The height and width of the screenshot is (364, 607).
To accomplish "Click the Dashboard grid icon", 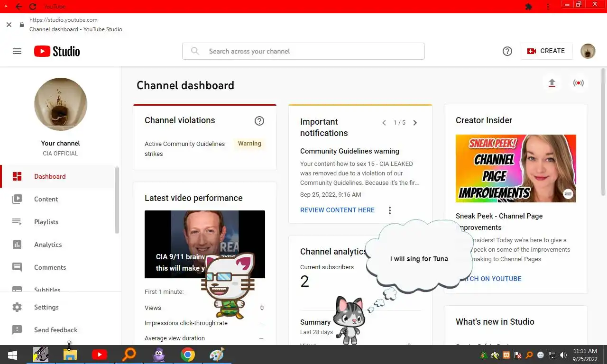I will click(x=17, y=176).
